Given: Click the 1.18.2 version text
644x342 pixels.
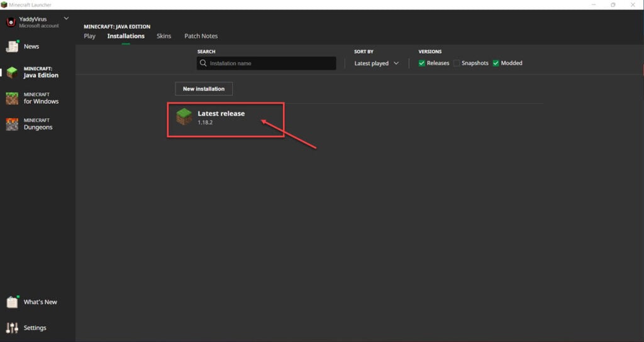Looking at the screenshot, I should [x=205, y=123].
